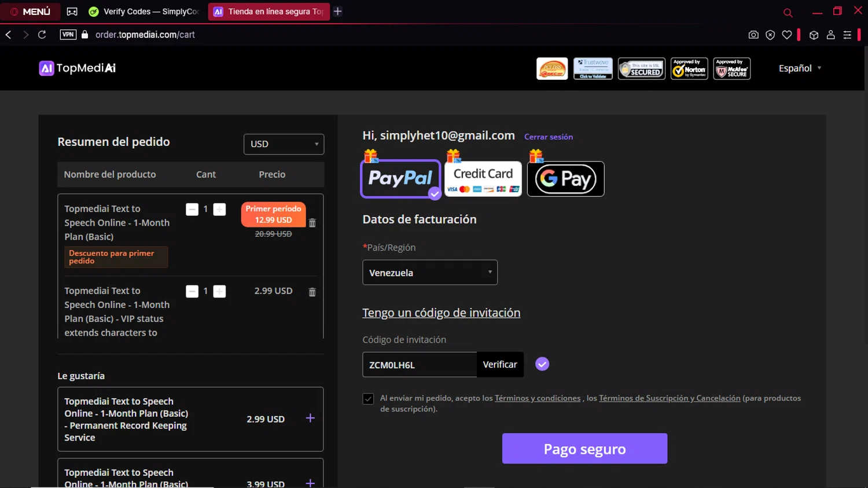Screen dimensions: 868x488
Task: Open the browser profile account icon
Action: [x=830, y=35]
